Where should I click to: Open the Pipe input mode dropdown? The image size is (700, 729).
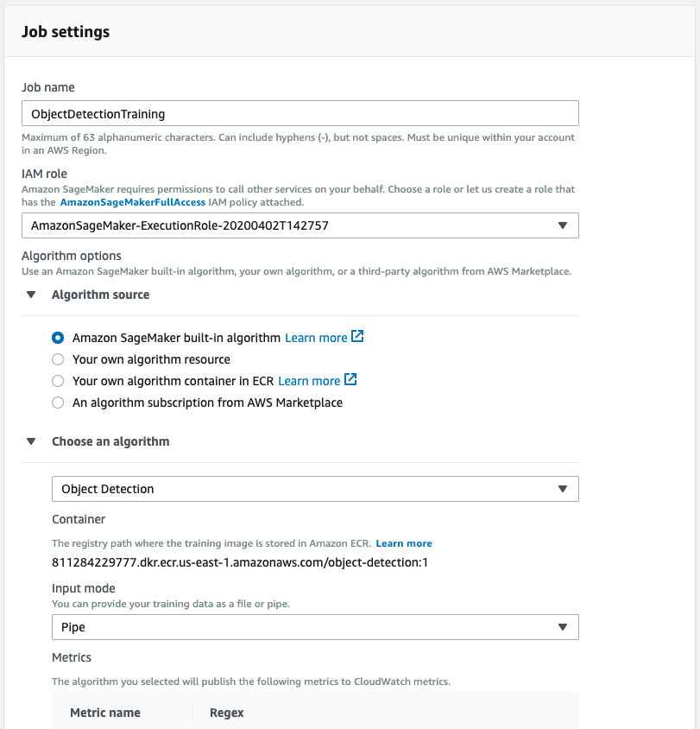[x=315, y=627]
